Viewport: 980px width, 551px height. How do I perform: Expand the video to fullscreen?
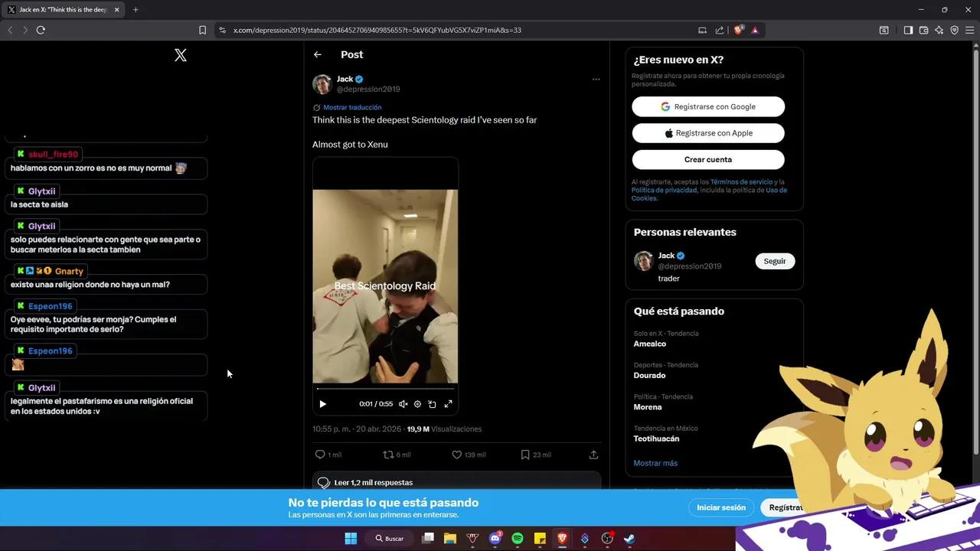(x=449, y=404)
